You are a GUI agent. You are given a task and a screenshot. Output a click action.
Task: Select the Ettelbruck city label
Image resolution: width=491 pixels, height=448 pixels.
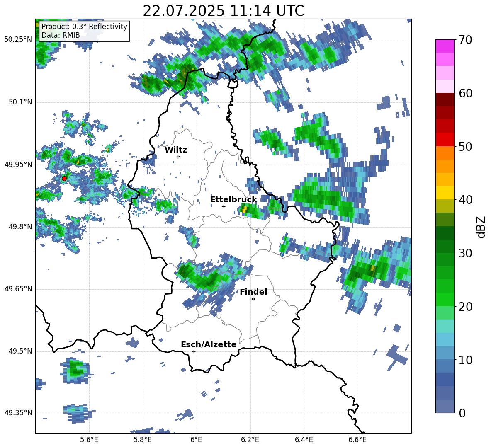pyautogui.click(x=233, y=200)
